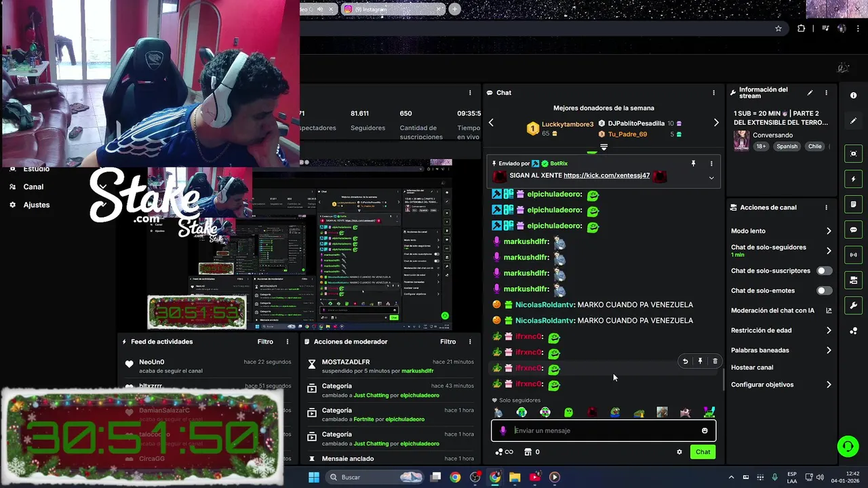Toggle Chat de solo-suscriptores switch
The image size is (868, 488).
(x=824, y=270)
